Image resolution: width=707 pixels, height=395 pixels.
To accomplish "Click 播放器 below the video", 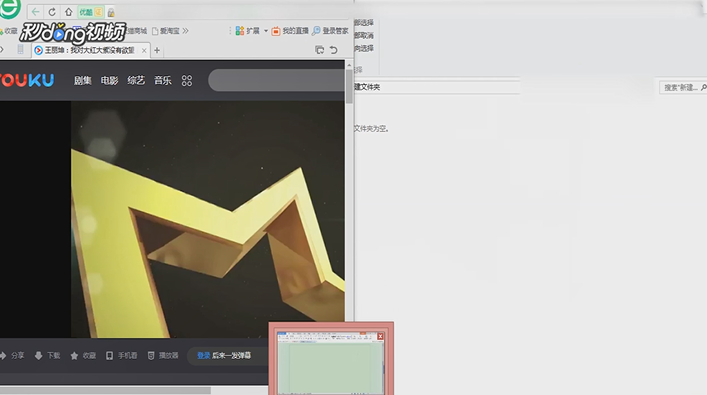I will point(163,355).
